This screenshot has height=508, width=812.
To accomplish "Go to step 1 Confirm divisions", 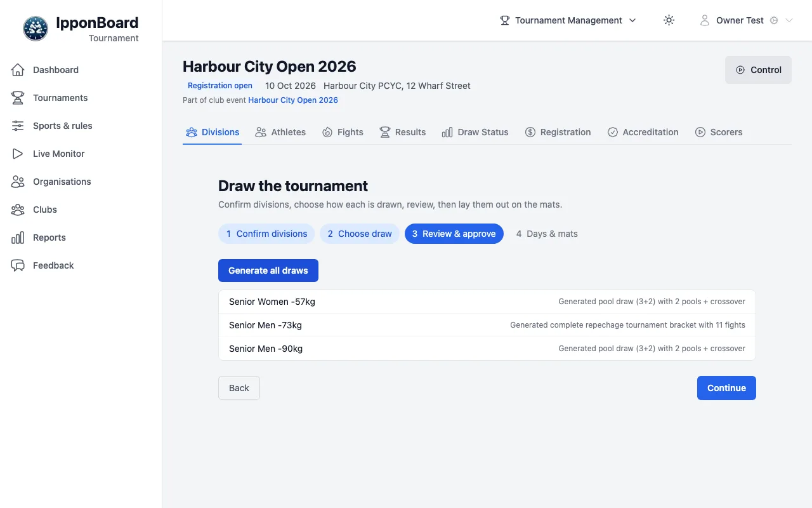I will click(266, 234).
